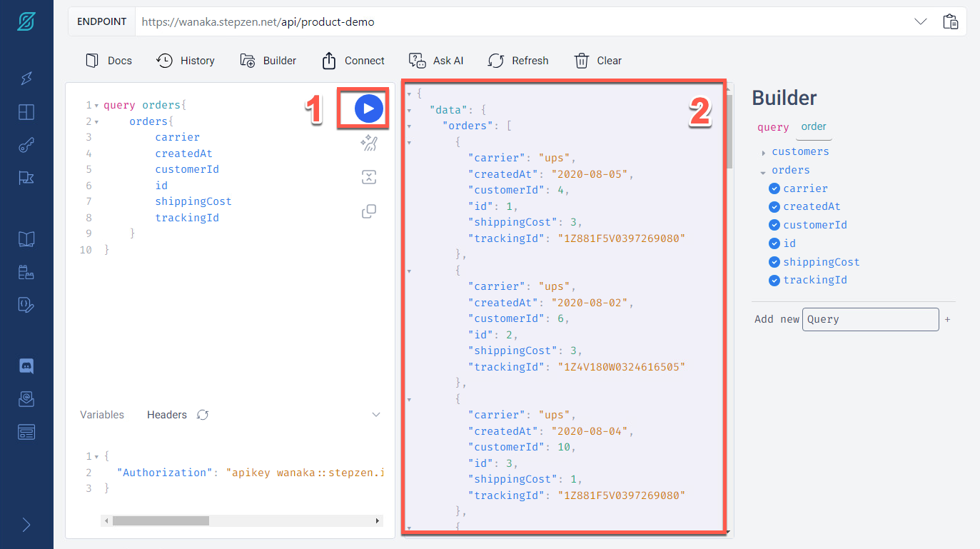Toggle the trackingId field checkbox
The height and width of the screenshot is (549, 980).
click(x=774, y=280)
